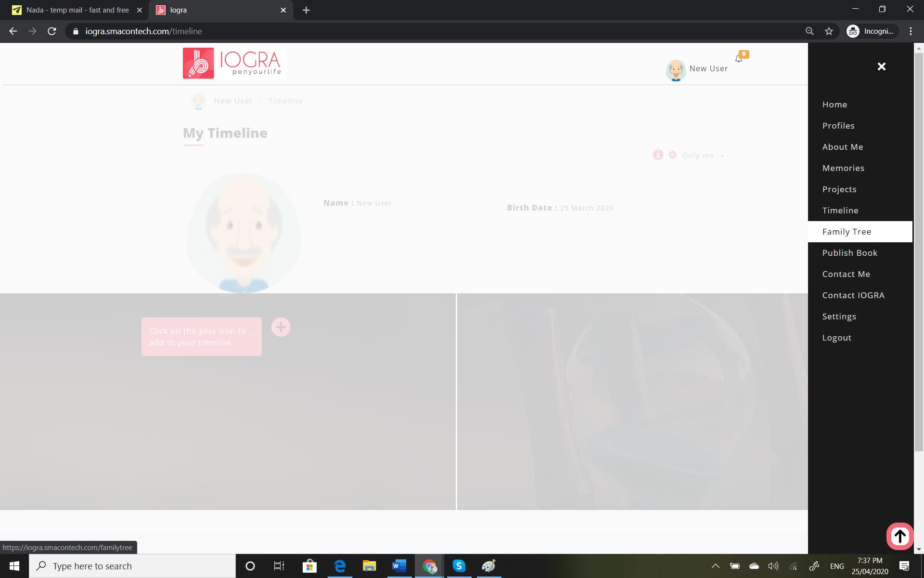Open notifications bell icon
Screen dimensions: 924x578
click(739, 58)
